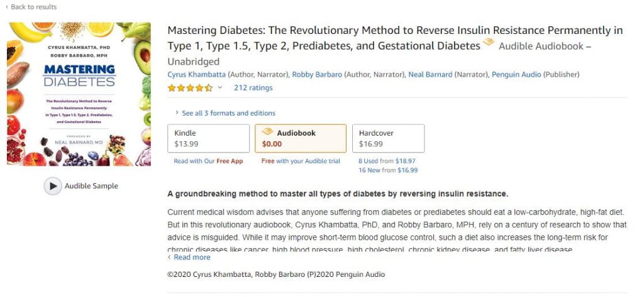Image resolution: width=644 pixels, height=297 pixels.
Task: Select the Kindle $13.99 format
Action: 209,138
